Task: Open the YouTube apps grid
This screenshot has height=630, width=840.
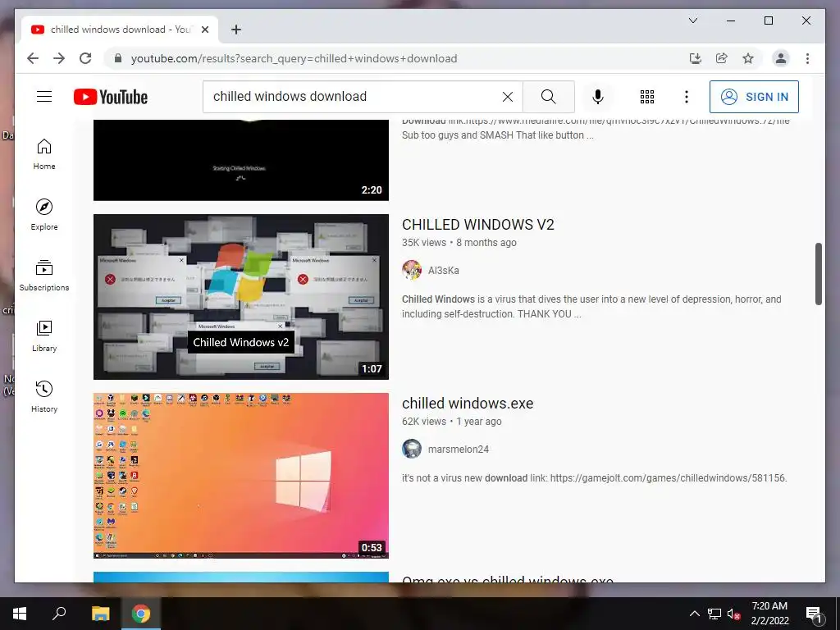Action: point(647,97)
